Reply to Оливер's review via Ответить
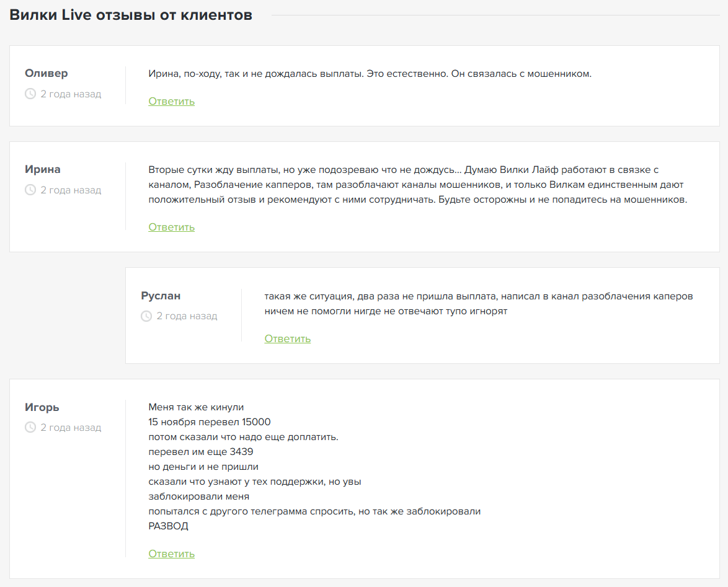 point(171,101)
